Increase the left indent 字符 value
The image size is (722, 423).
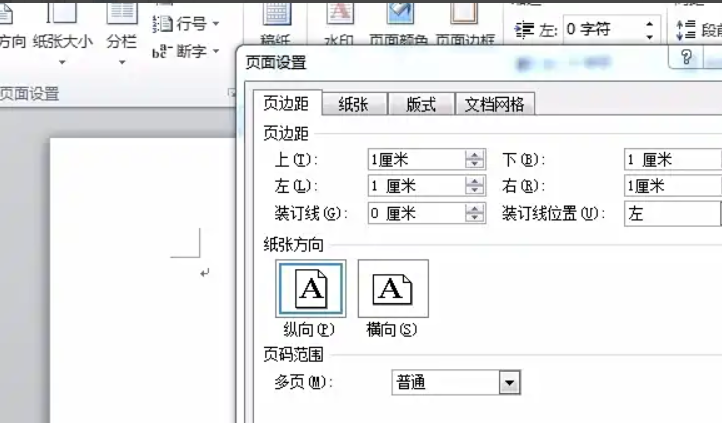pos(649,23)
